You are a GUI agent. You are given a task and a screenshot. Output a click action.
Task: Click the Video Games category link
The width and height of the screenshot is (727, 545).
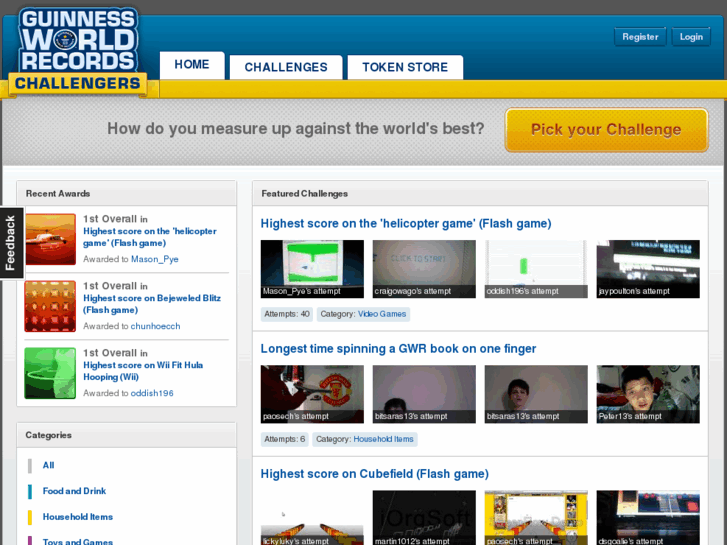pos(382,314)
